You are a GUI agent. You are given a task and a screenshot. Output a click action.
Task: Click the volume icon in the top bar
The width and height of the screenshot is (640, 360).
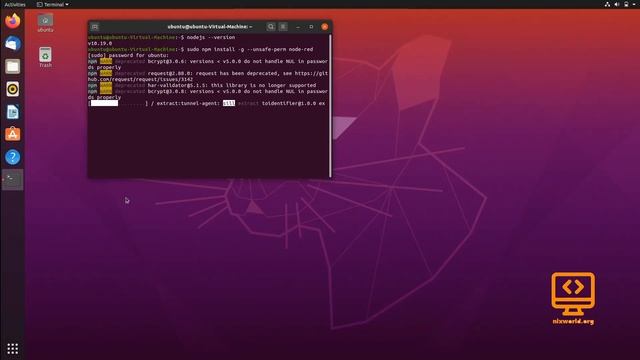click(x=617, y=4)
